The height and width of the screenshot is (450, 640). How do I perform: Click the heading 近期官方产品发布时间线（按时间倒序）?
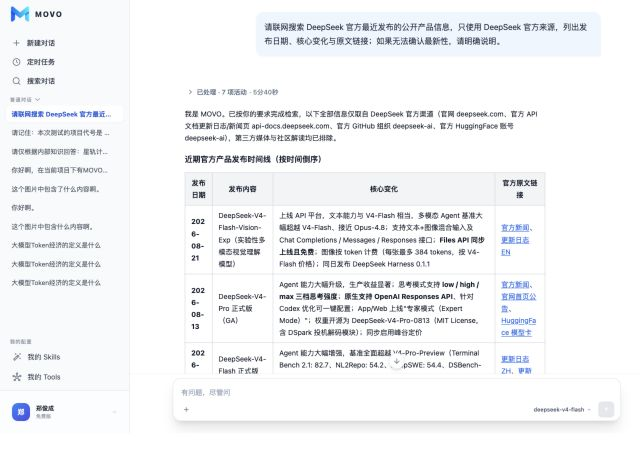coord(253,159)
